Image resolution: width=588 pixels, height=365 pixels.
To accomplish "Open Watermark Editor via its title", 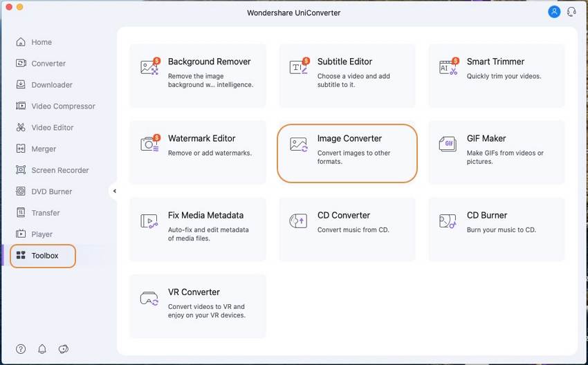I will 202,138.
